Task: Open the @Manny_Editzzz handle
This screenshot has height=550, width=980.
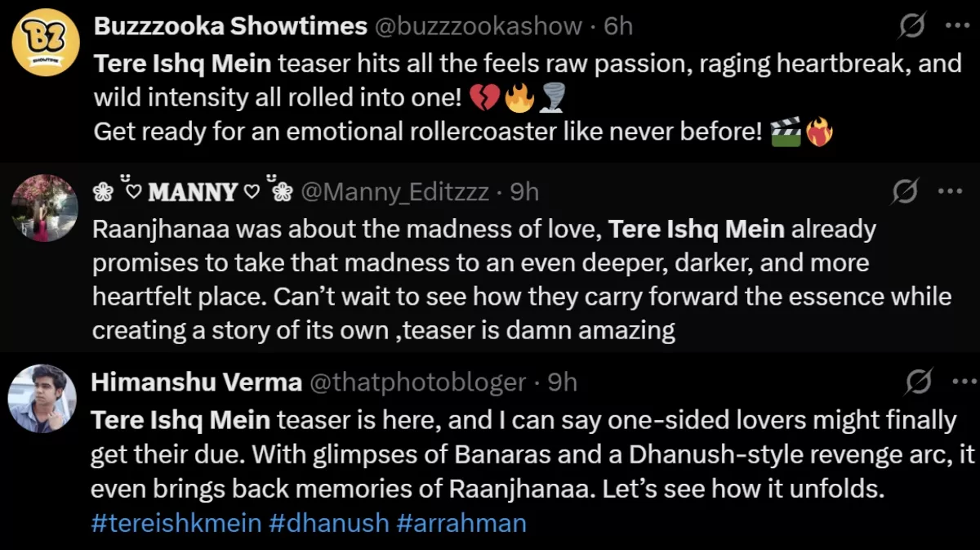Action: (395, 192)
